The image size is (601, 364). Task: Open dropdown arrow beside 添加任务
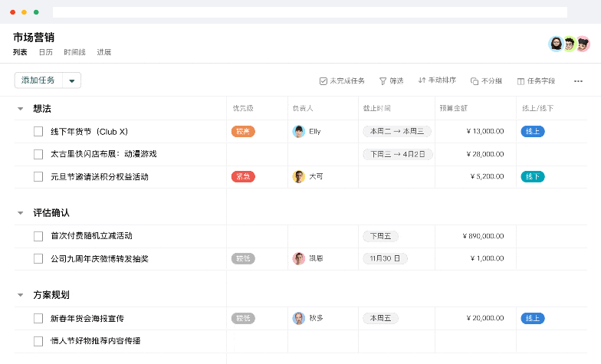71,80
